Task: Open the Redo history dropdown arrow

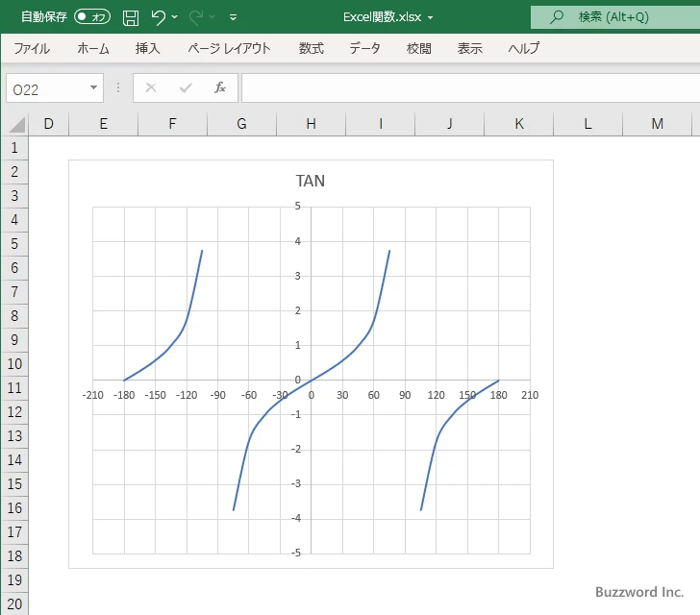Action: coord(212,17)
